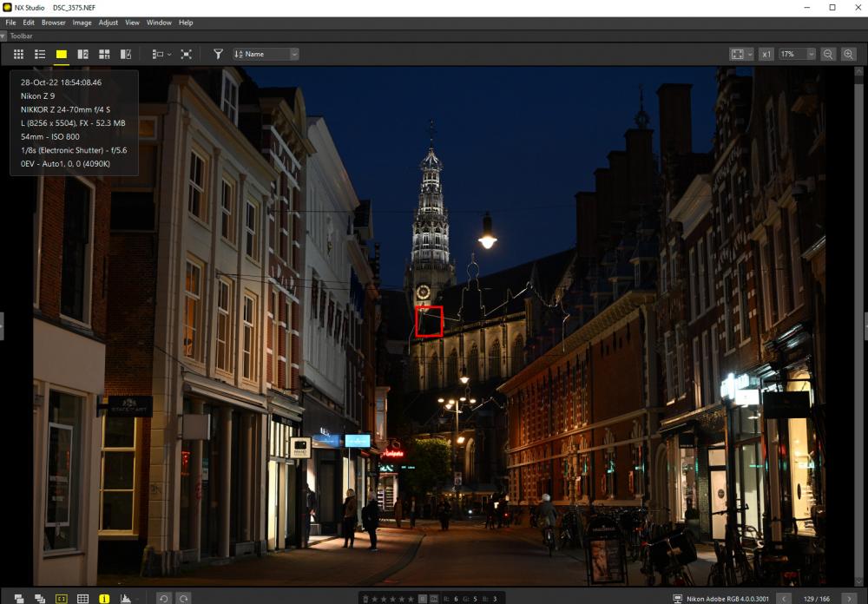Toggle the histogram display in bottom bar
Viewport: 868px width, 604px height.
126,599
